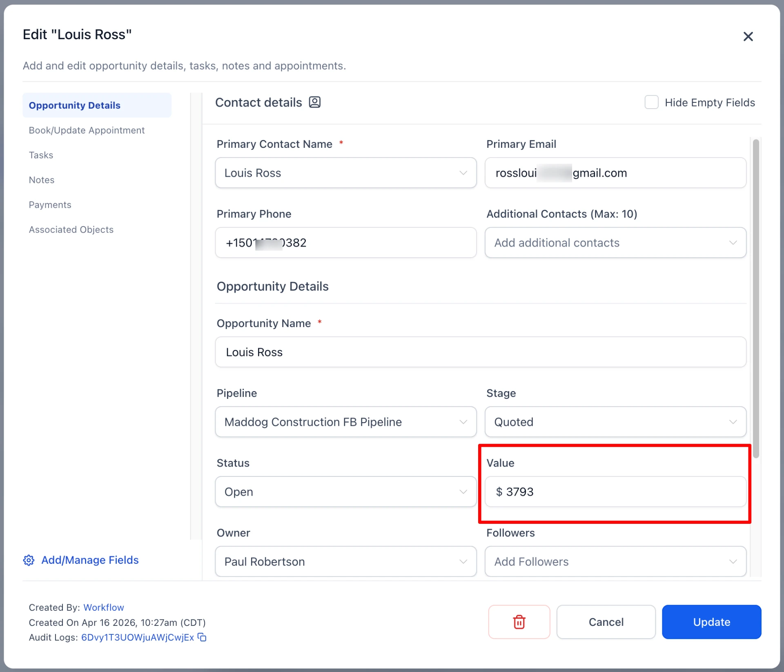The height and width of the screenshot is (672, 784).
Task: Open the Workflow creator link
Action: pos(104,607)
